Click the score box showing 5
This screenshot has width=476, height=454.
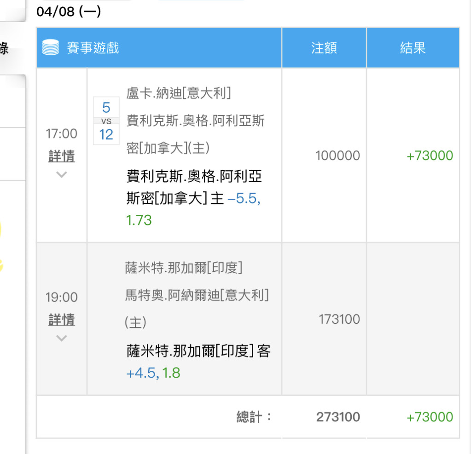(x=106, y=107)
